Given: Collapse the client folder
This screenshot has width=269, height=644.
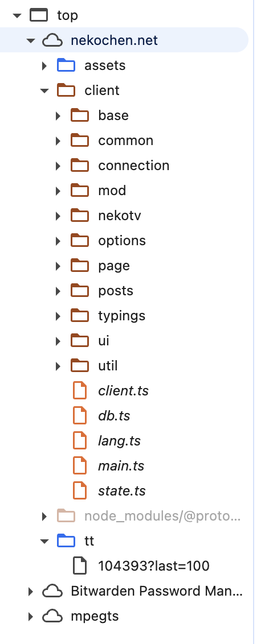Looking at the screenshot, I should [44, 90].
